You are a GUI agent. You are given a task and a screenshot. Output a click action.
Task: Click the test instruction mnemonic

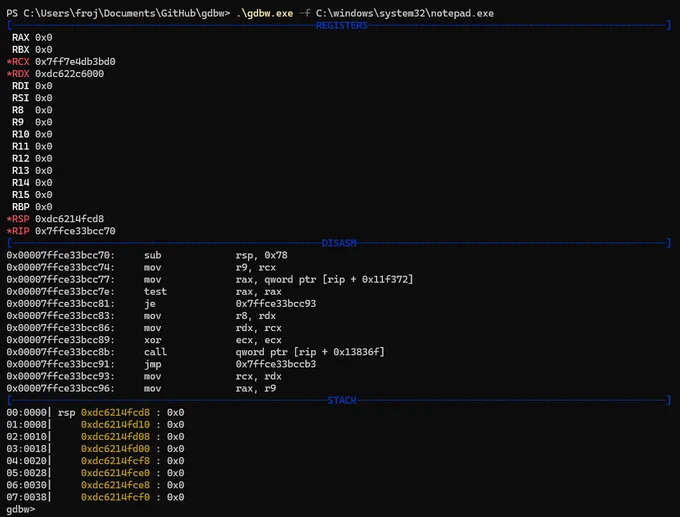click(x=155, y=291)
